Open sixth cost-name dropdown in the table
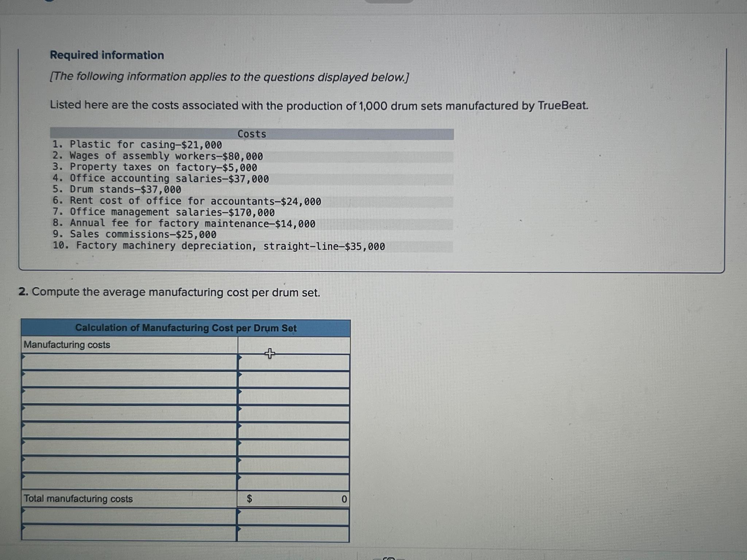 pos(129,448)
